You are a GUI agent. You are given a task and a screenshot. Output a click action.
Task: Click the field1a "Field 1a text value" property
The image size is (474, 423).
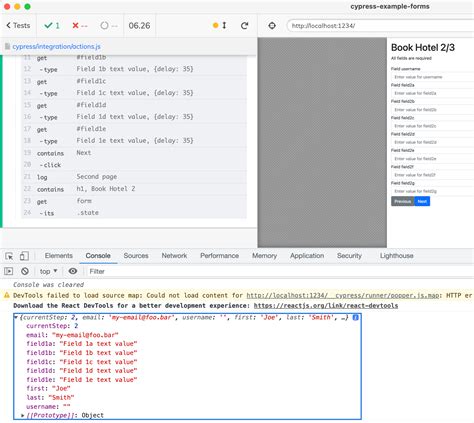coord(82,344)
